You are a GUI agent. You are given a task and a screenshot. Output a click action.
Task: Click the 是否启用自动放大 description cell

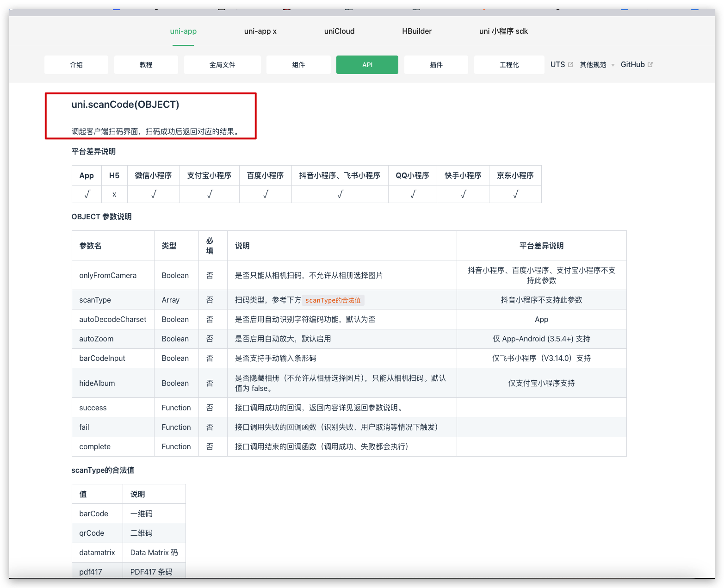pyautogui.click(x=342, y=339)
